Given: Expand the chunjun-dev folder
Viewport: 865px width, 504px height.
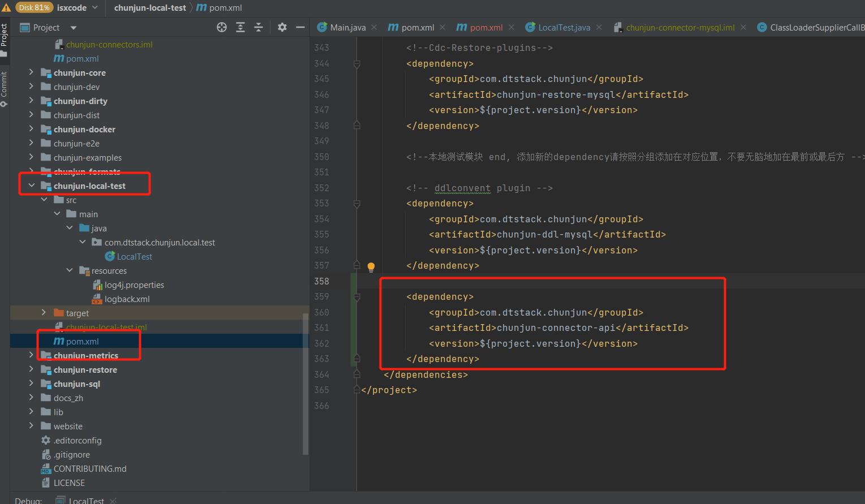Looking at the screenshot, I should click(x=31, y=87).
